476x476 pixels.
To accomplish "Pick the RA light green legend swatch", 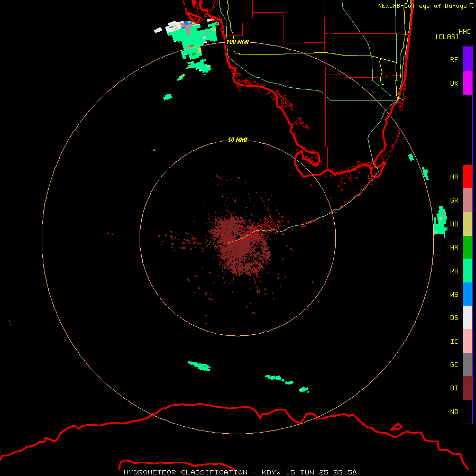I will [467, 271].
